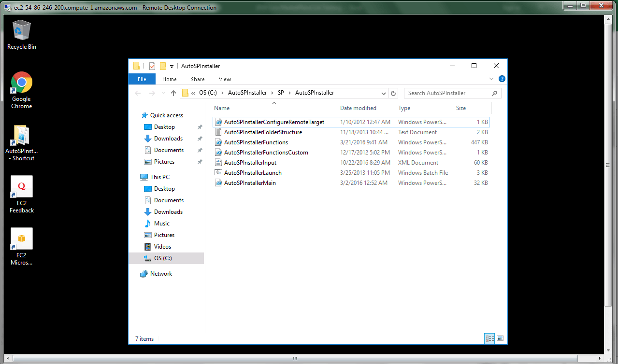Open Customize Quick Access Toolbar dropdown
Image resolution: width=618 pixels, height=364 pixels.
[172, 67]
